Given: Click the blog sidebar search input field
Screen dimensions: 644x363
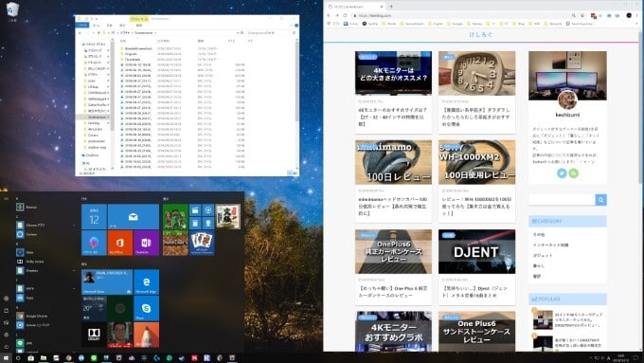Looking at the screenshot, I should click(562, 200).
